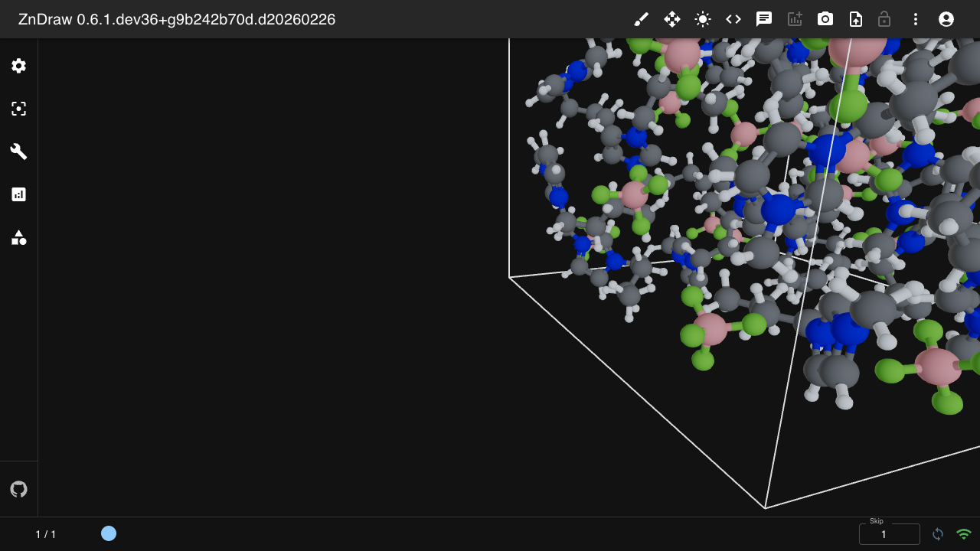Viewport: 980px width, 551px height.
Task: Activate the drawing brush tool
Action: [642, 19]
